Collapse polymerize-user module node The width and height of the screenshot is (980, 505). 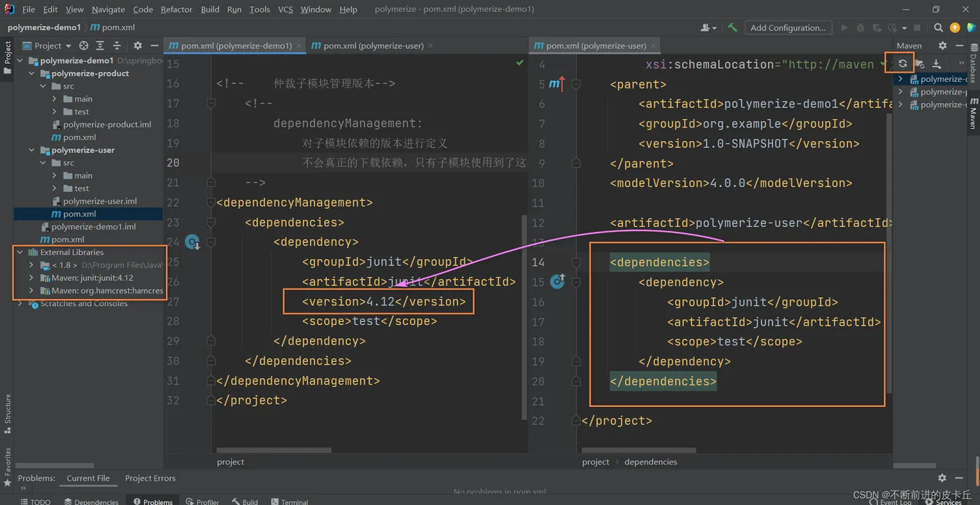pyautogui.click(x=31, y=150)
